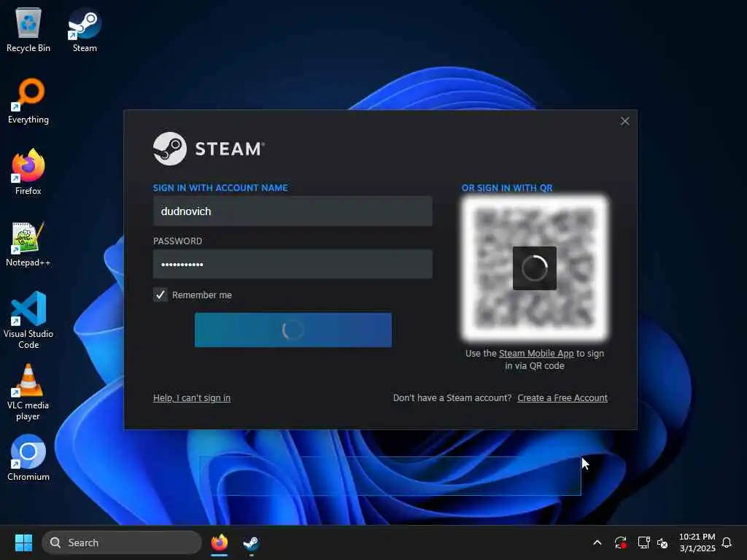Image resolution: width=747 pixels, height=560 pixels.
Task: Click the sync status tray icon
Action: pyautogui.click(x=620, y=542)
